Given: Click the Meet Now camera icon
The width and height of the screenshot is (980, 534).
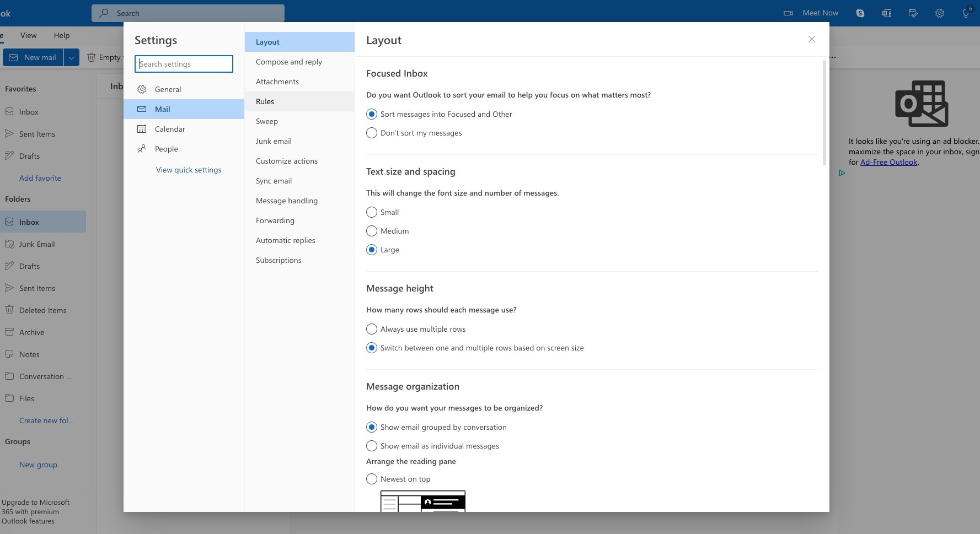Looking at the screenshot, I should [x=788, y=13].
